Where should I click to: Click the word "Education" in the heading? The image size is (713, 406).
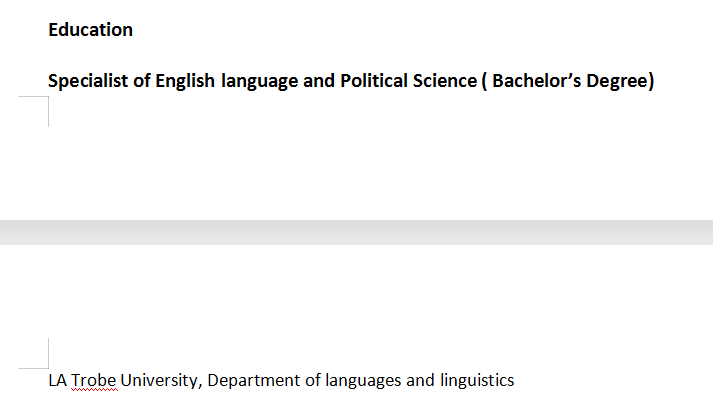point(90,30)
